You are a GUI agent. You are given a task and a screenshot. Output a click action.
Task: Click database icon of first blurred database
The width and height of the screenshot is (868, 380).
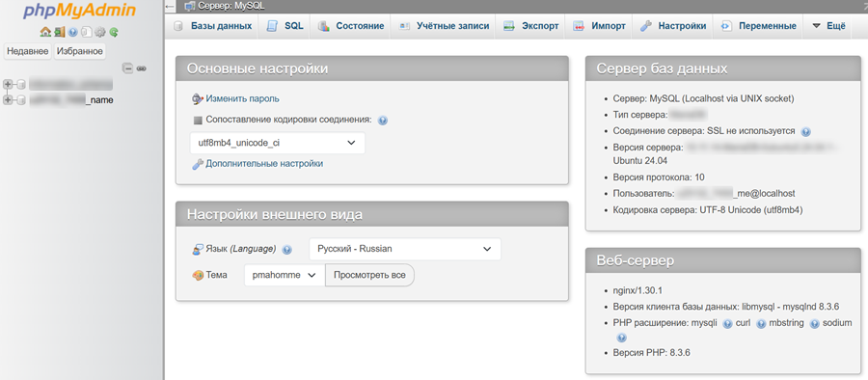pos(21,84)
